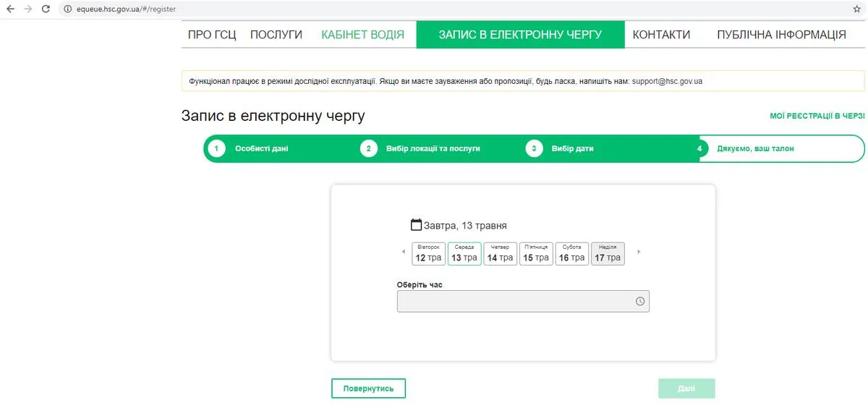Screen dimensions: 868x416
Task: Open the ПОСЛУГИ menu item
Action: [276, 35]
